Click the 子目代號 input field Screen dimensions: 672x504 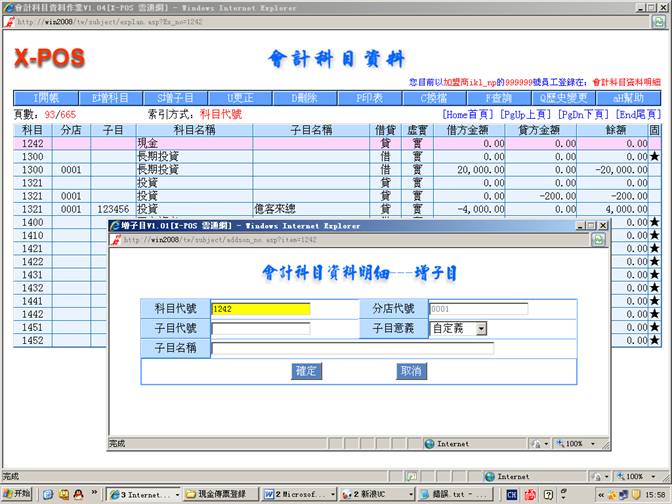coord(260,328)
